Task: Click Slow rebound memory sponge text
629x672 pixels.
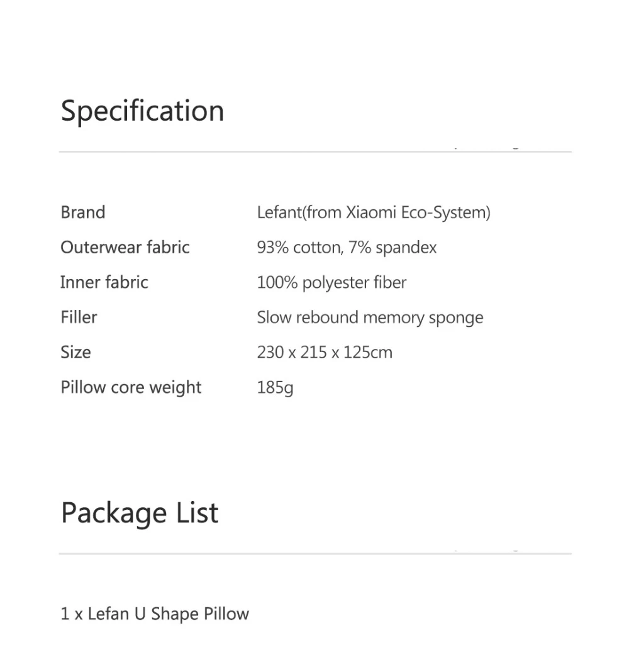Action: click(x=370, y=318)
